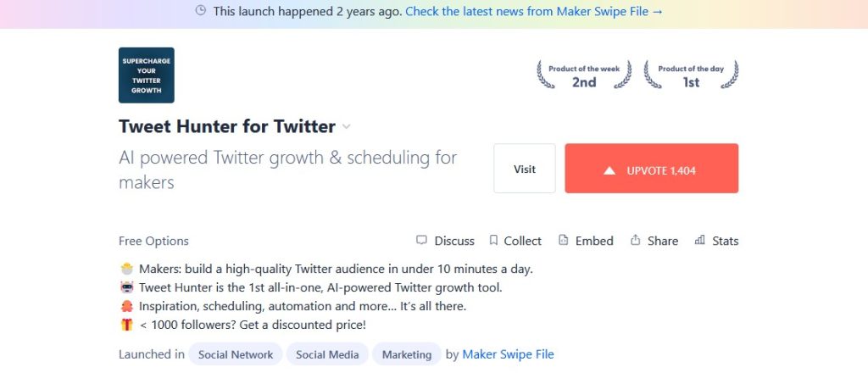Image resolution: width=868 pixels, height=384 pixels.
Task: Click the Free Options label
Action: [153, 241]
